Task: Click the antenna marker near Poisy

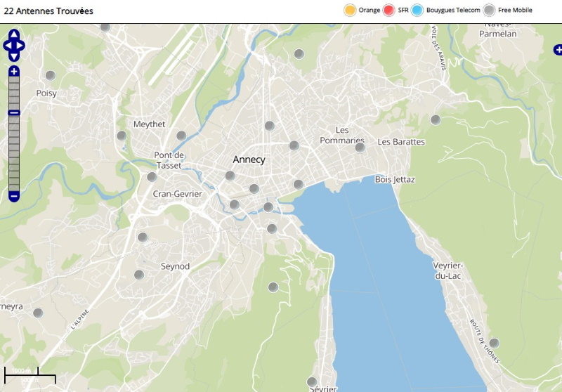Action: 51,76
